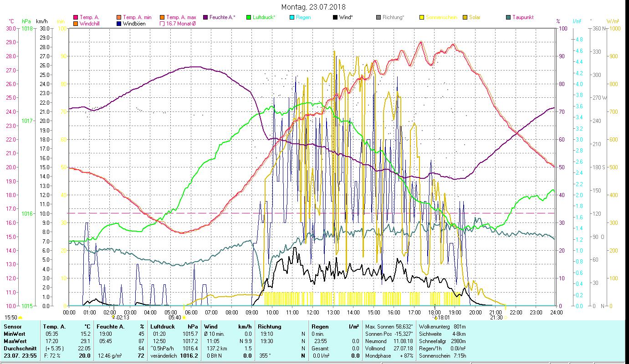Click the Temp. A. legend color square

[x=76, y=18]
